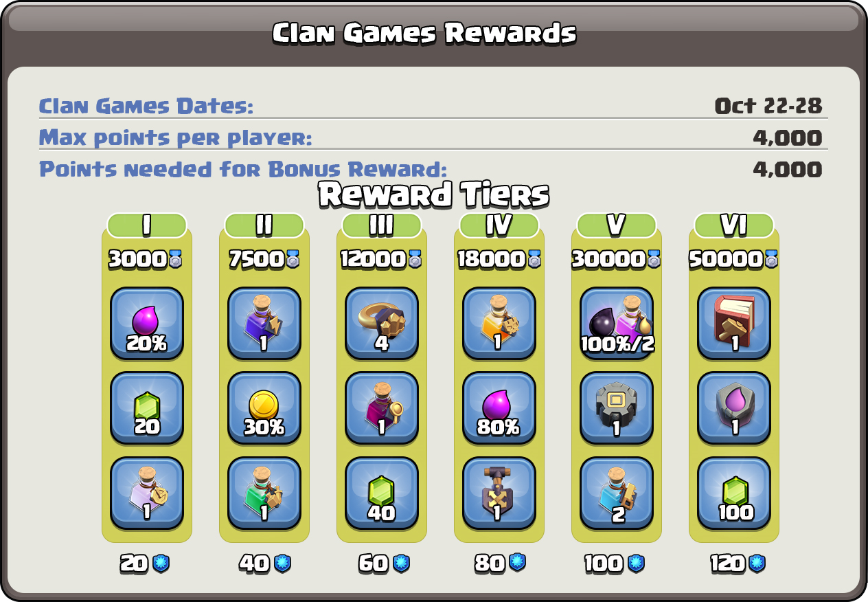Select the 20% elixir reward in Tier I
The height and width of the screenshot is (602, 868).
(x=147, y=324)
